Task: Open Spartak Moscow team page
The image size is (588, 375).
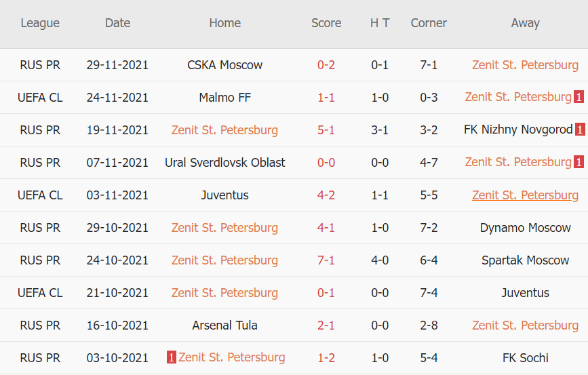Action: pyautogui.click(x=525, y=260)
